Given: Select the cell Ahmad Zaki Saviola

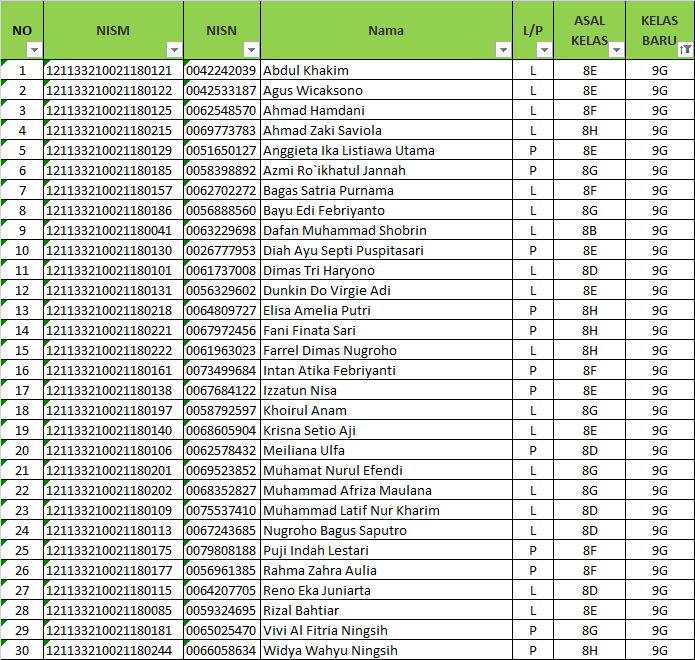Looking at the screenshot, I should [x=386, y=130].
